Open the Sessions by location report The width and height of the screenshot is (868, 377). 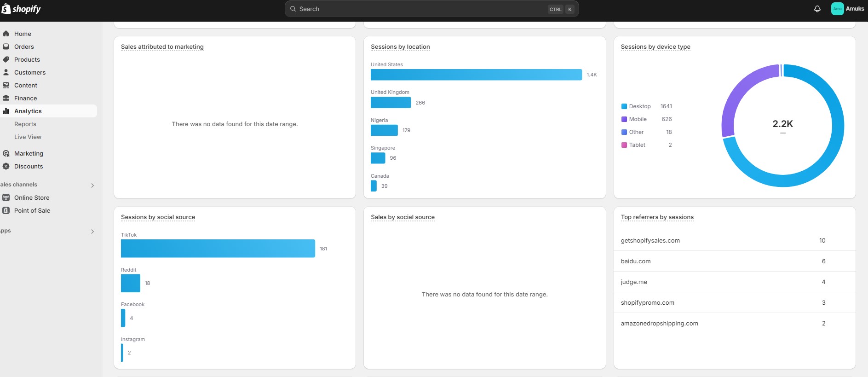(x=400, y=47)
